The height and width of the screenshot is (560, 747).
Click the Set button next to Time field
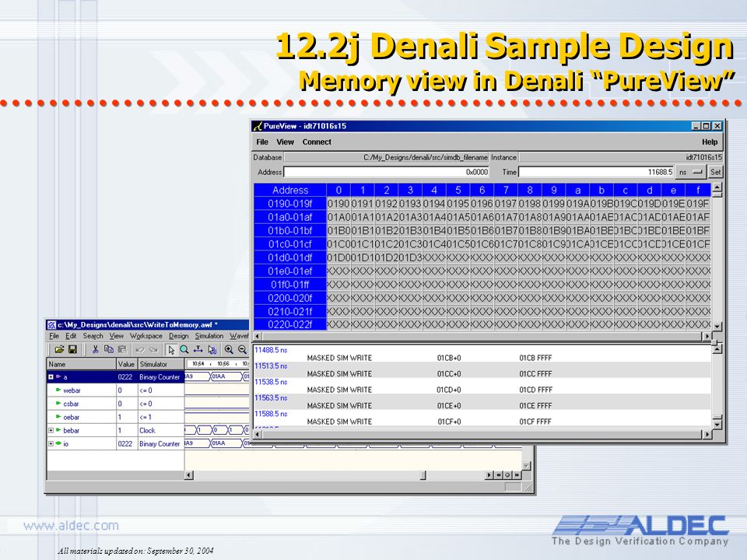pos(716,172)
